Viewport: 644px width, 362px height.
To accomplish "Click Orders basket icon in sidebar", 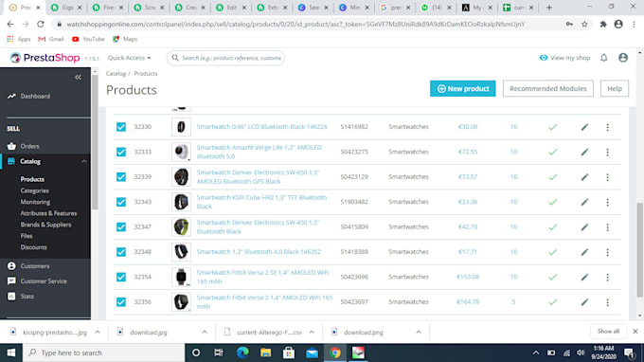I will (11, 146).
